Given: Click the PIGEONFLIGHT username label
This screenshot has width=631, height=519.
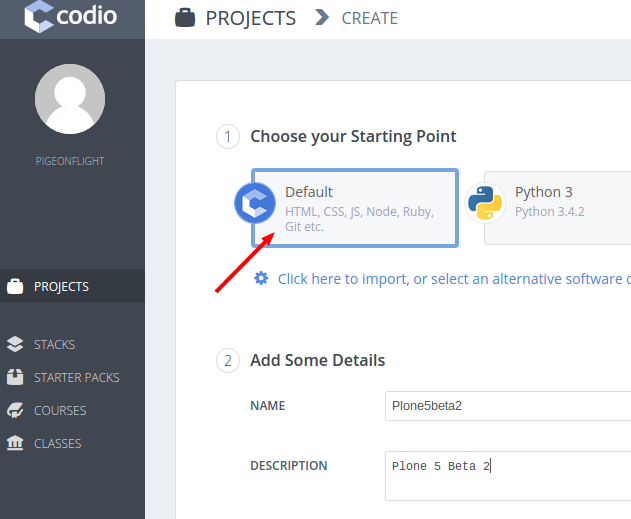Looking at the screenshot, I should [x=70, y=161].
